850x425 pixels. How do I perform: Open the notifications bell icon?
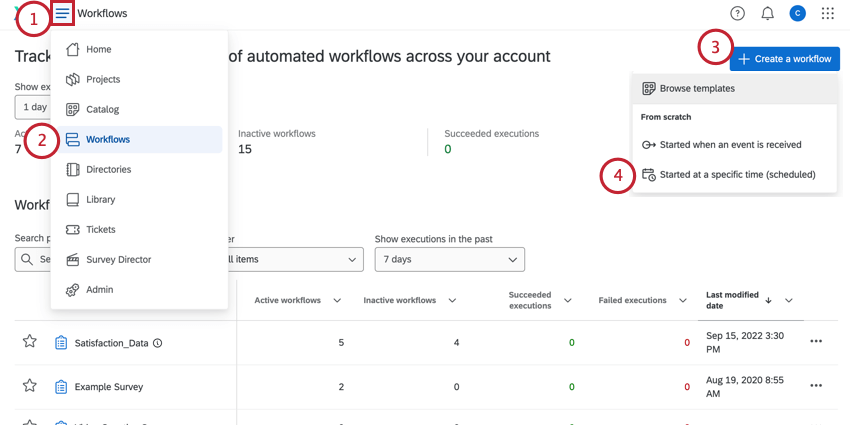click(767, 14)
